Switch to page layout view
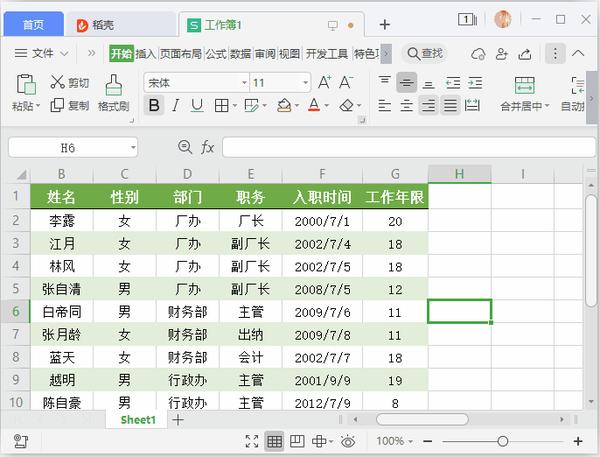This screenshot has height=457, width=600. click(297, 441)
